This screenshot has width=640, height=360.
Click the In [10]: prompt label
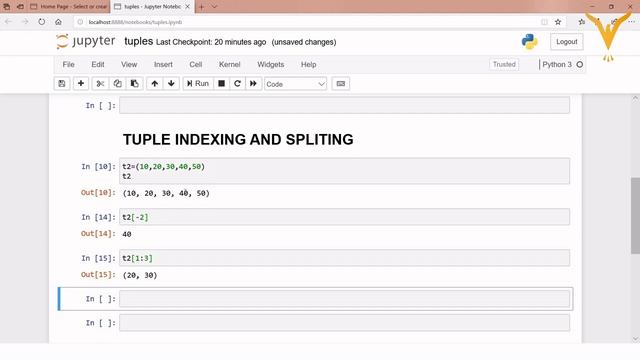(x=98, y=167)
